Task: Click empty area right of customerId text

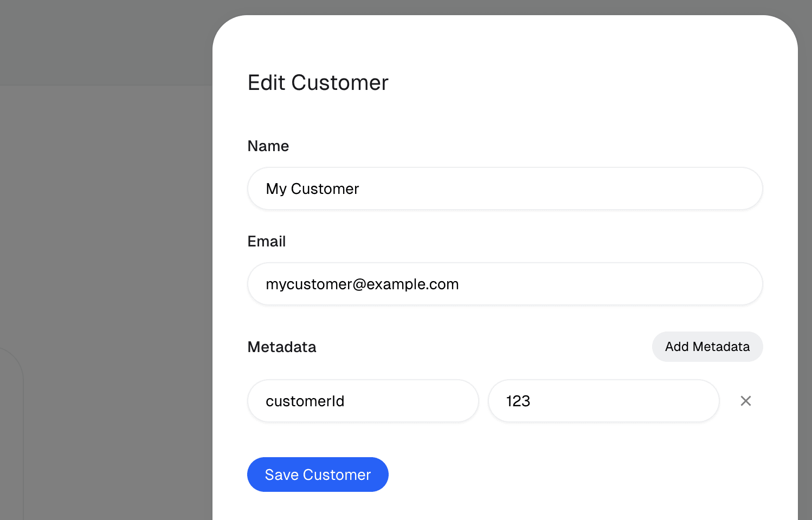Action: [412, 401]
